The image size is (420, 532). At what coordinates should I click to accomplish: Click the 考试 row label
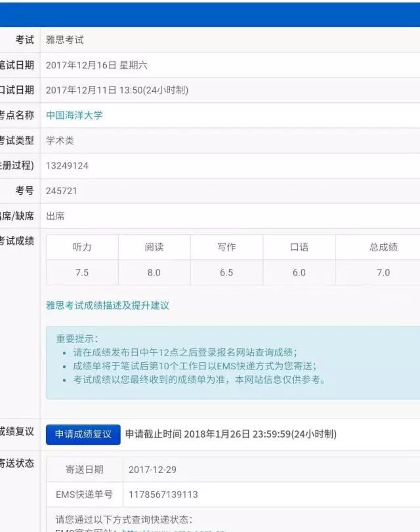click(24, 40)
